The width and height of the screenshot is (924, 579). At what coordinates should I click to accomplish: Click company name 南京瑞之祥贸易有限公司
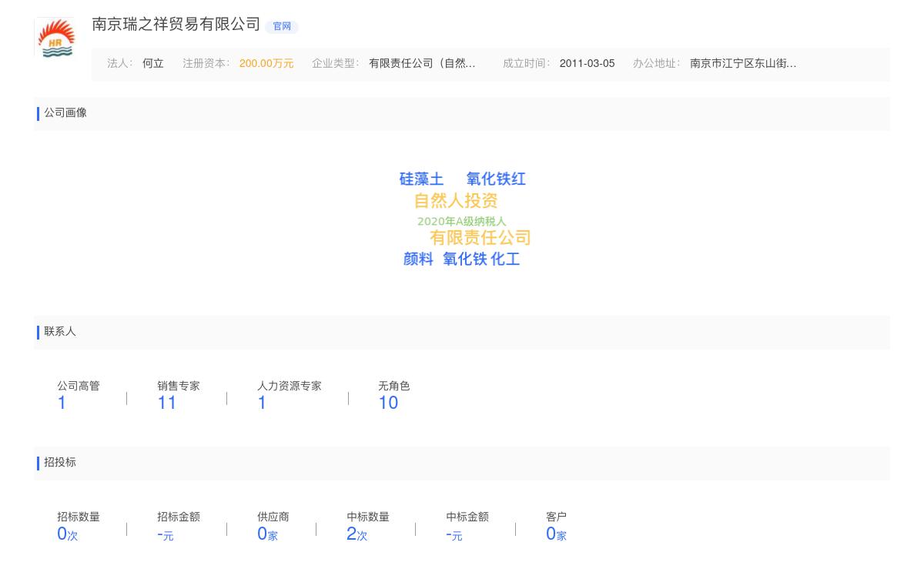[x=176, y=25]
